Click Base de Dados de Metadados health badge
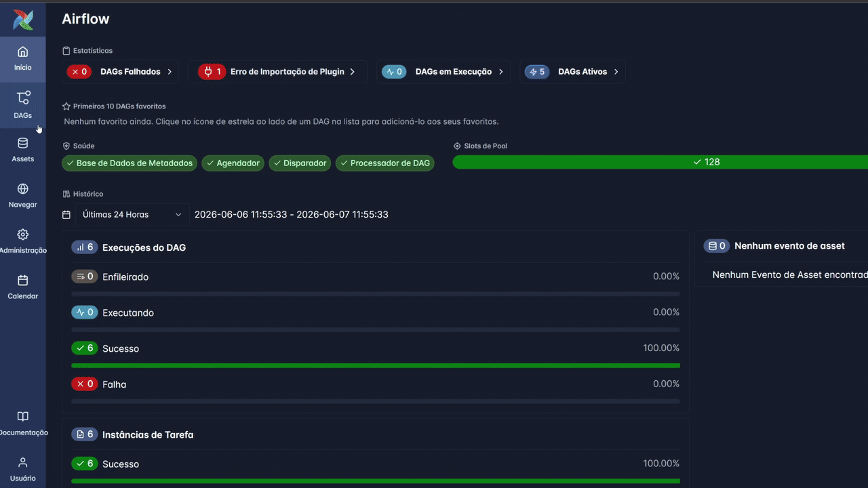868x488 pixels. 130,163
